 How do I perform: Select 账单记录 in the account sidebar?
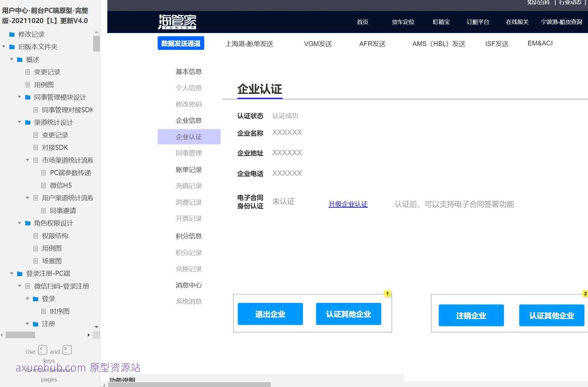[188, 170]
